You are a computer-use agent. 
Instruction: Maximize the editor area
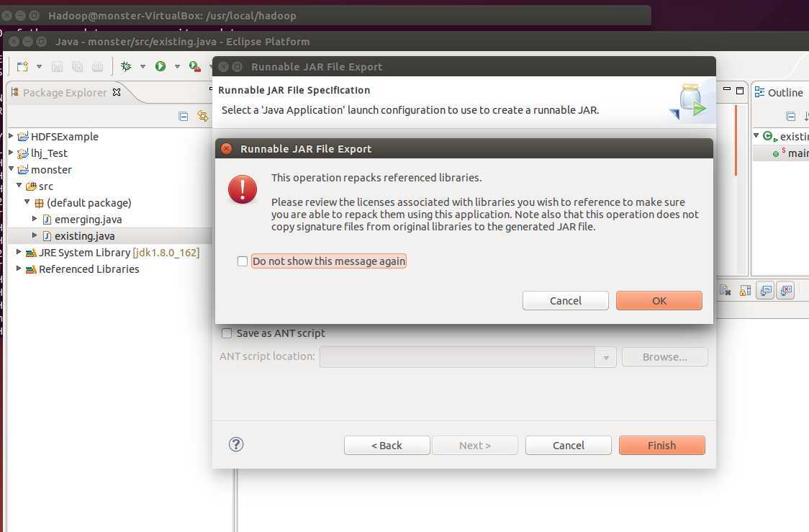tap(740, 90)
